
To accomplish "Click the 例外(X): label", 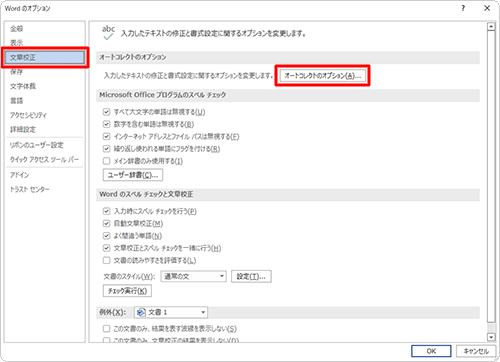I will tap(113, 312).
